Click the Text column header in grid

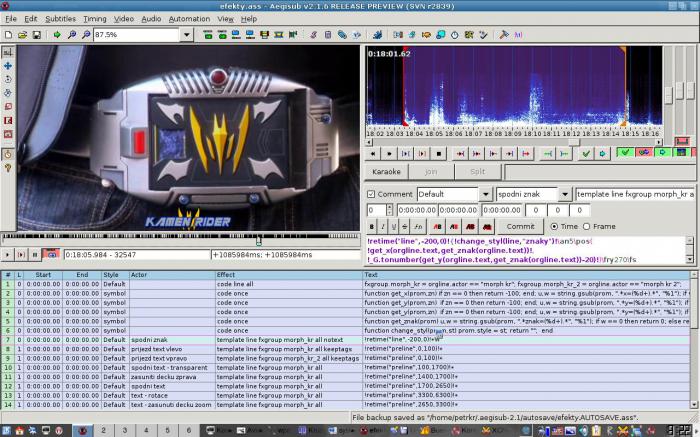tap(526, 275)
